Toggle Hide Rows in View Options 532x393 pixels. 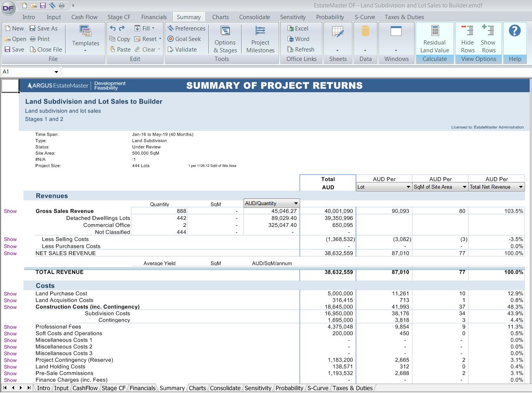coord(467,38)
